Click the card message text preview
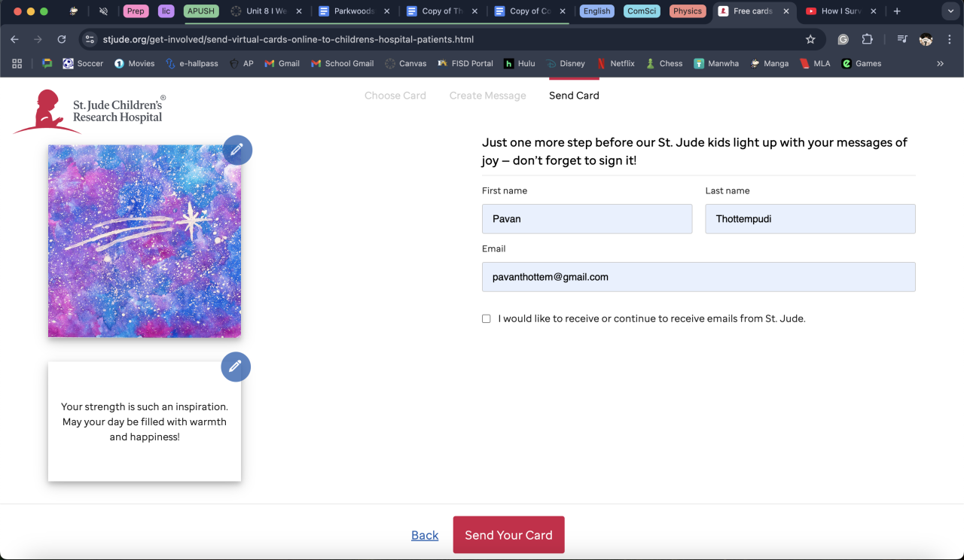The image size is (964, 560). (145, 422)
